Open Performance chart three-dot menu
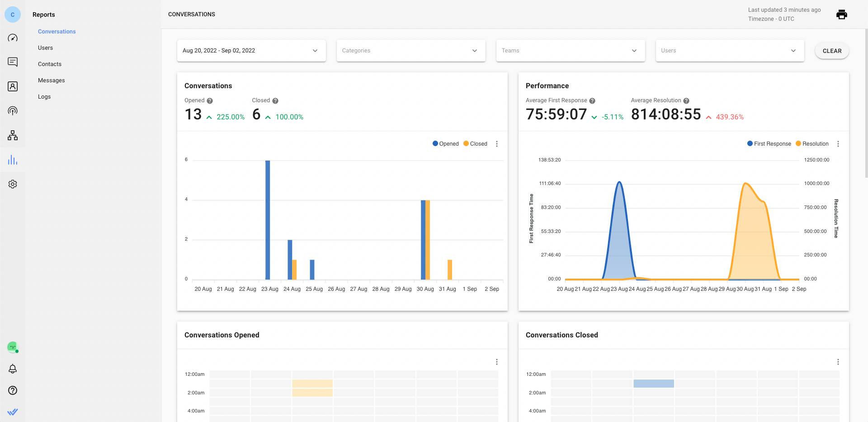Viewport: 868px width, 422px height. (838, 144)
